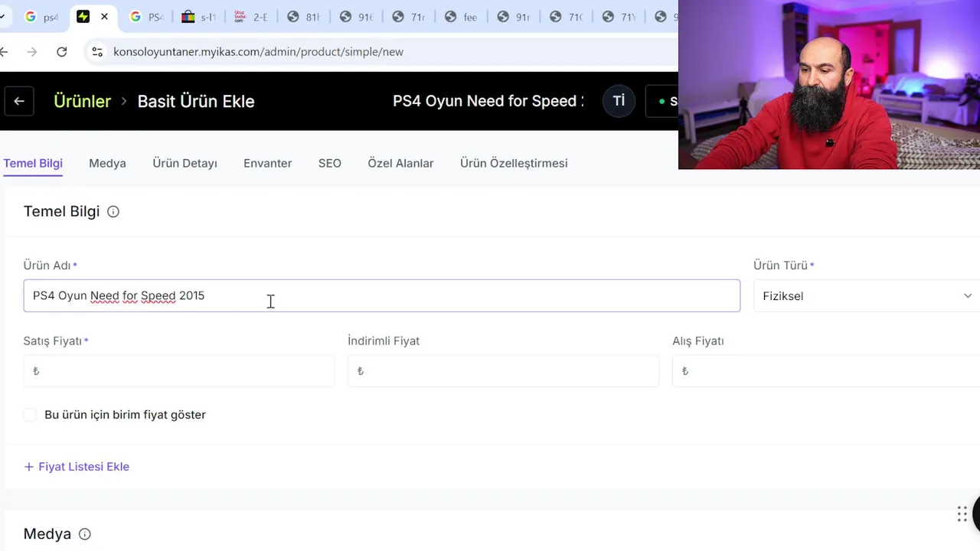Open the SEO tab
This screenshot has height=551, width=980.
tap(330, 163)
